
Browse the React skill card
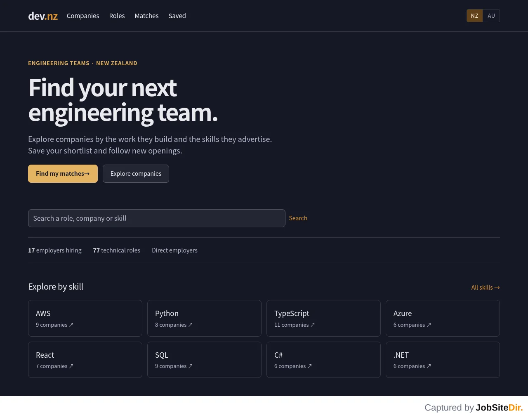[x=85, y=360]
